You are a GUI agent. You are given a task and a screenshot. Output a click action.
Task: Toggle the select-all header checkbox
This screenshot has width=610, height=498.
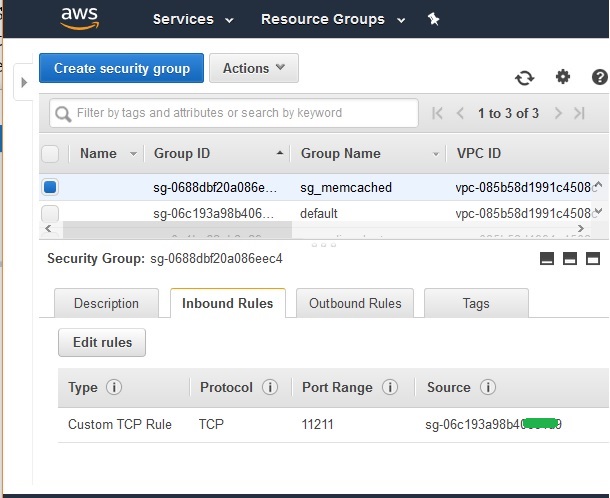click(x=50, y=153)
